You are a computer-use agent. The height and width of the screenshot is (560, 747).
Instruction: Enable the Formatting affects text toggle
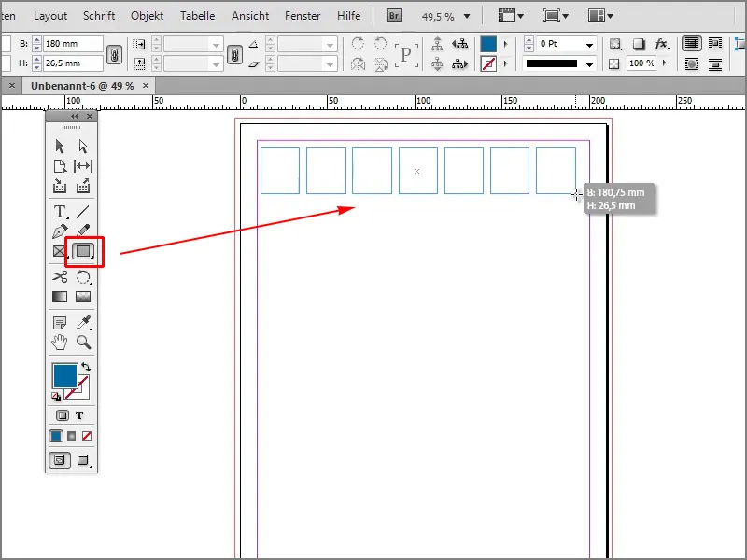click(80, 413)
